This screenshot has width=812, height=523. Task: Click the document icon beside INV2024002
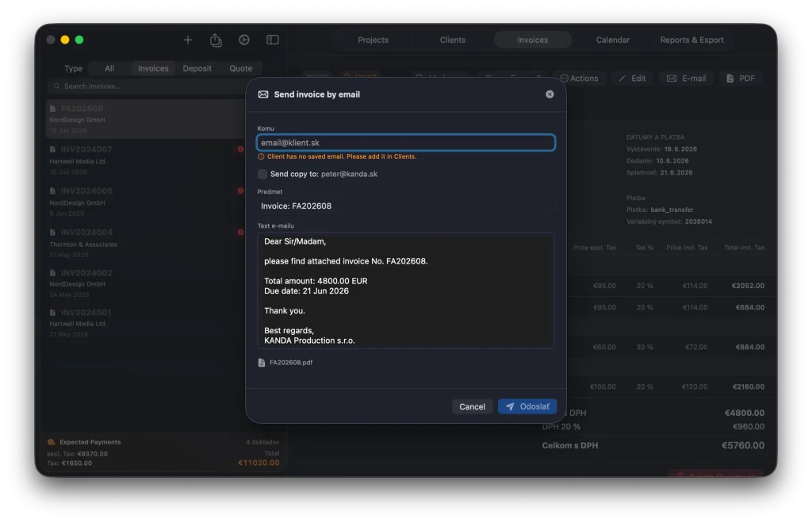[52, 273]
